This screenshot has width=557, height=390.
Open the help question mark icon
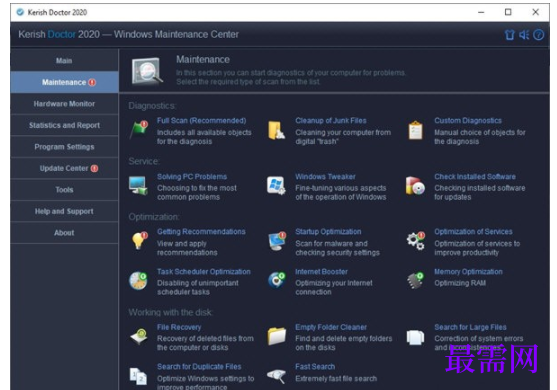pos(539,35)
